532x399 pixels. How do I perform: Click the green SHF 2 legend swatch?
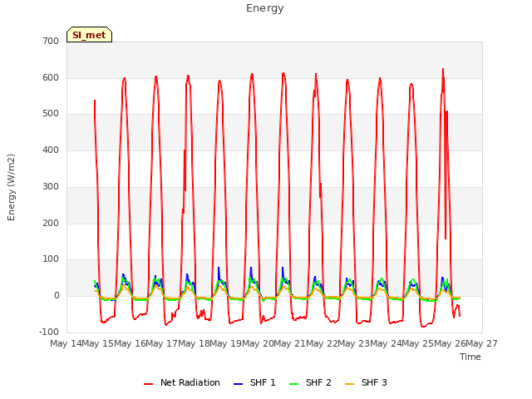tap(293, 384)
